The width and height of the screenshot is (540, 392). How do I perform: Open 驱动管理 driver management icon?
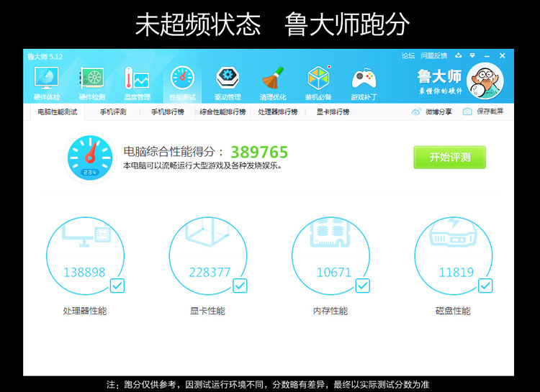[x=228, y=78]
